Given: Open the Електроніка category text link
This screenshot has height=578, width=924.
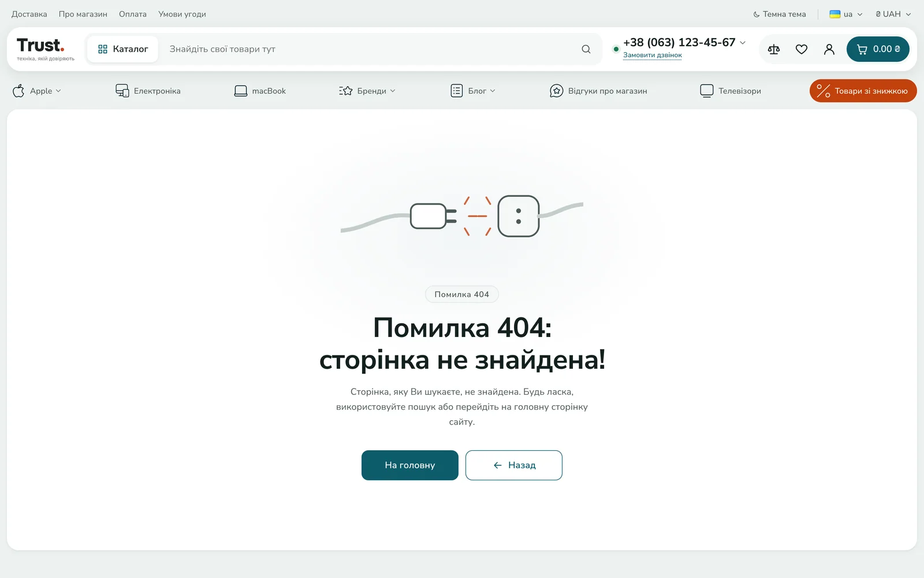Looking at the screenshot, I should click(x=157, y=91).
